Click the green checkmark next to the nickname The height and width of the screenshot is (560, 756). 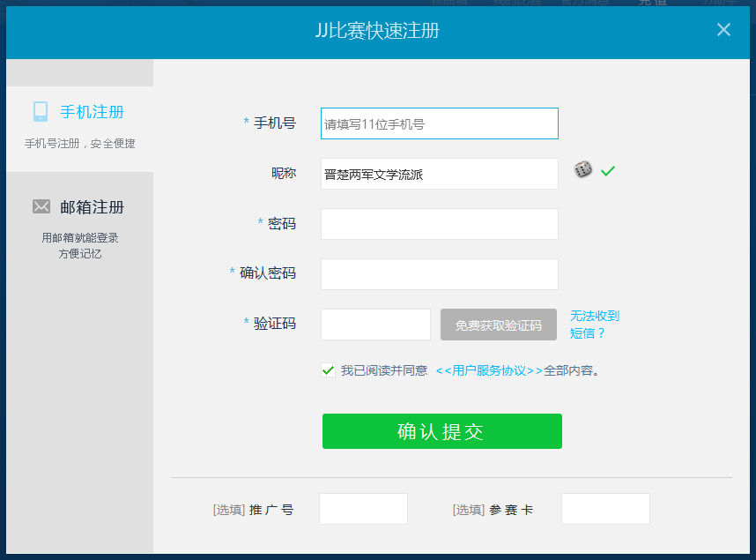[x=608, y=171]
